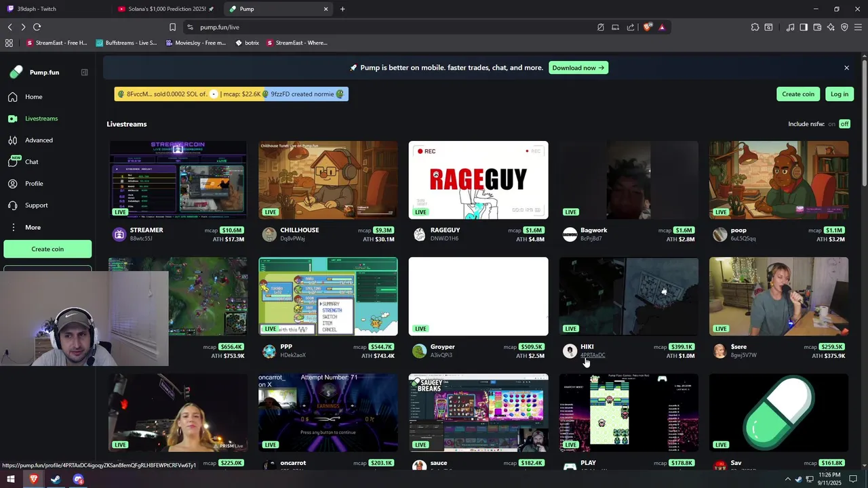
Task: Open Brave Rewards triangle icon
Action: 662,27
